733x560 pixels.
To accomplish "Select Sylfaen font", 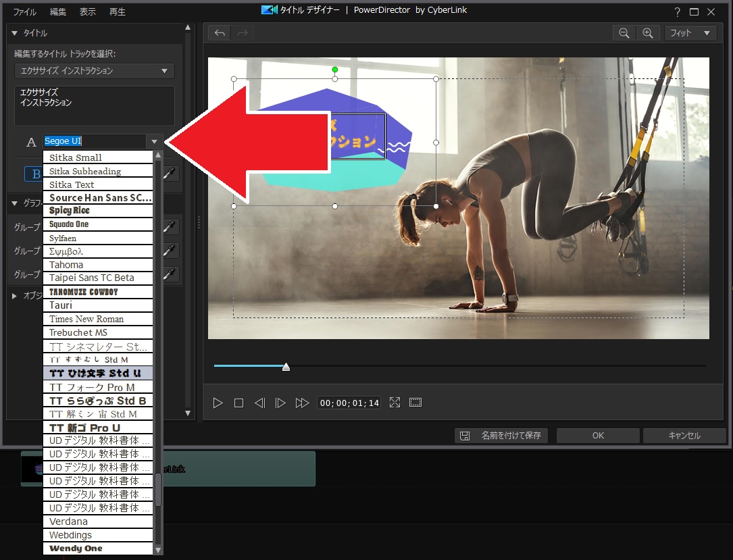I will (x=98, y=238).
